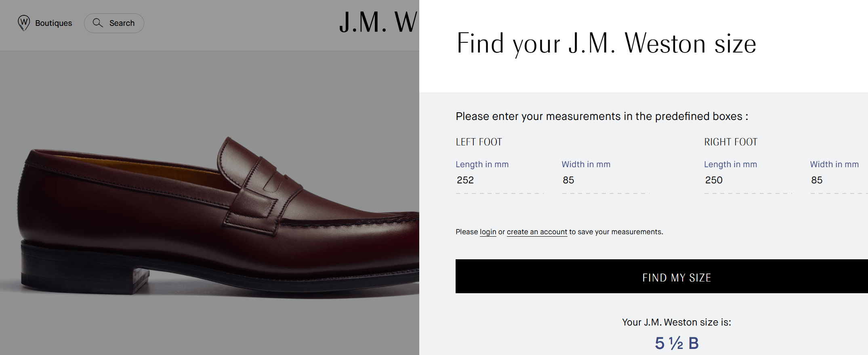This screenshot has height=355, width=868.
Task: Click the left foot 'Width in mm' label
Action: [586, 164]
